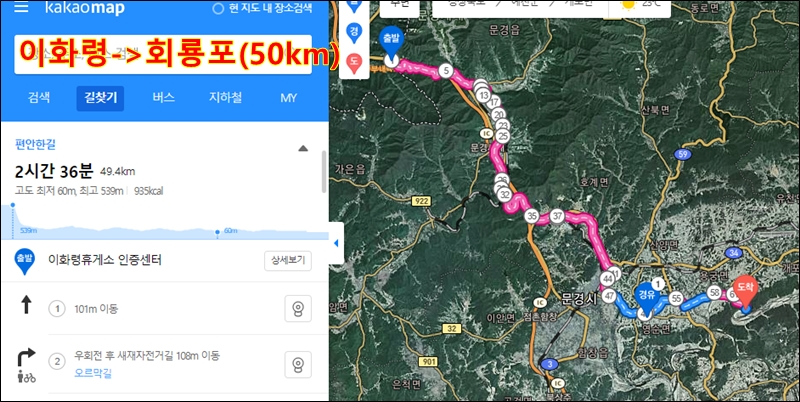Image resolution: width=800 pixels, height=402 pixels.
Task: Click the route 922 road shield
Action: [421, 202]
